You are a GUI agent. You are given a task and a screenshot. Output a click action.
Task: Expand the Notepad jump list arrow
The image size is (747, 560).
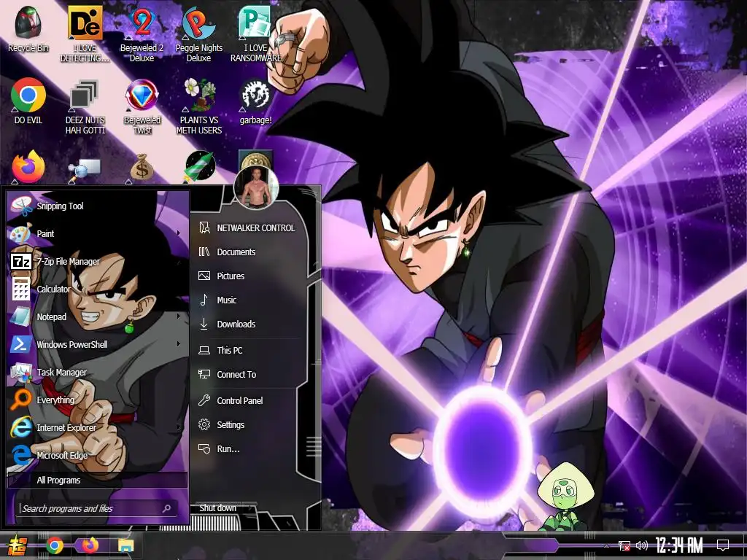(179, 316)
